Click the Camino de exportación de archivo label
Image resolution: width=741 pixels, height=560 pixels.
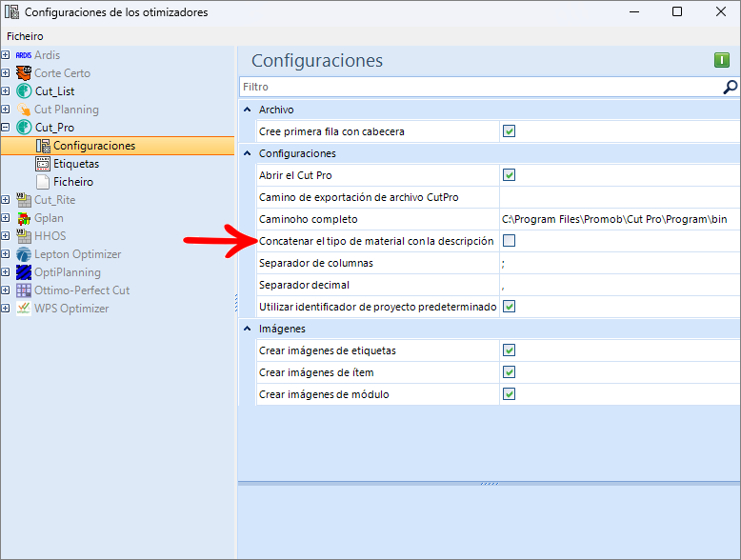tap(359, 197)
